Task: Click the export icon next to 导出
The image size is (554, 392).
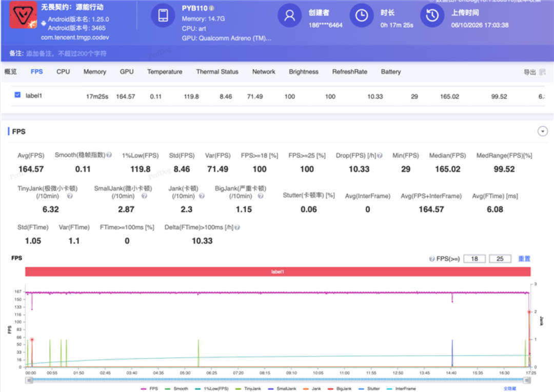Action: coord(543,72)
